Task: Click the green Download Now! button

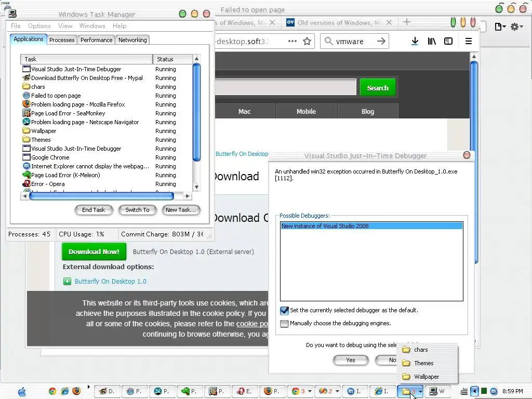Action: (94, 252)
